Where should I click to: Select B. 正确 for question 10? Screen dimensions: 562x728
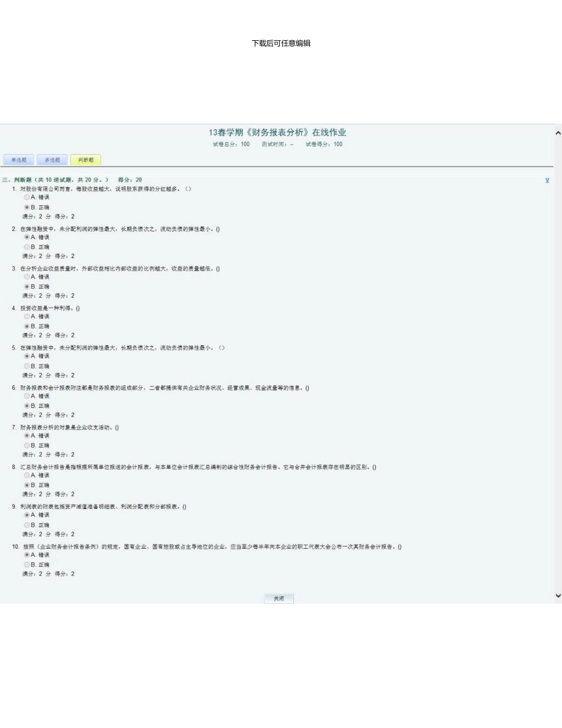coord(27,565)
